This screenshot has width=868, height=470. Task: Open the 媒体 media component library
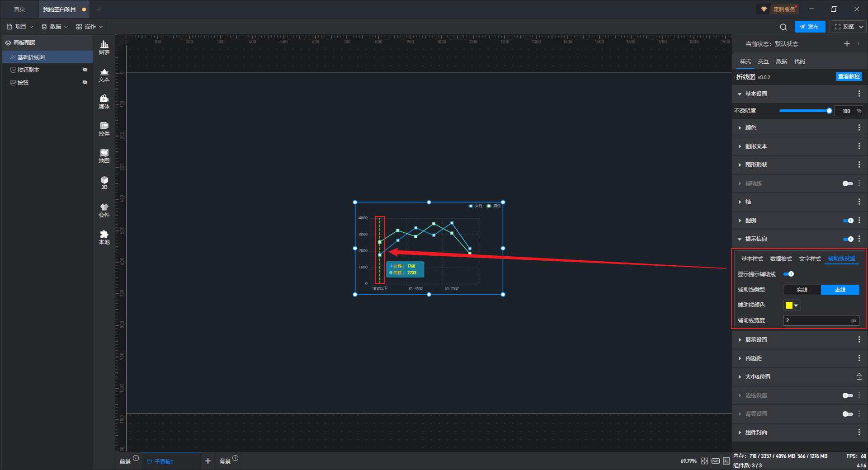click(x=104, y=102)
